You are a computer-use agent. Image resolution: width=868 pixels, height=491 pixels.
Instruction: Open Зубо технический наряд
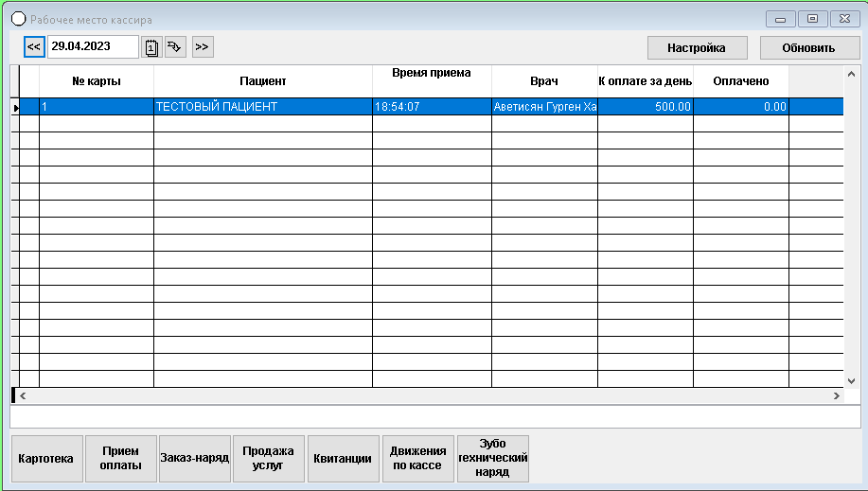(x=492, y=459)
